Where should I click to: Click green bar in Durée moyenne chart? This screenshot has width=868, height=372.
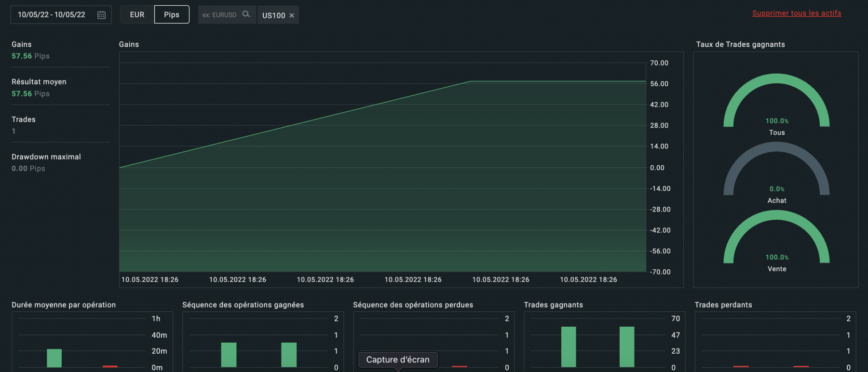click(54, 358)
